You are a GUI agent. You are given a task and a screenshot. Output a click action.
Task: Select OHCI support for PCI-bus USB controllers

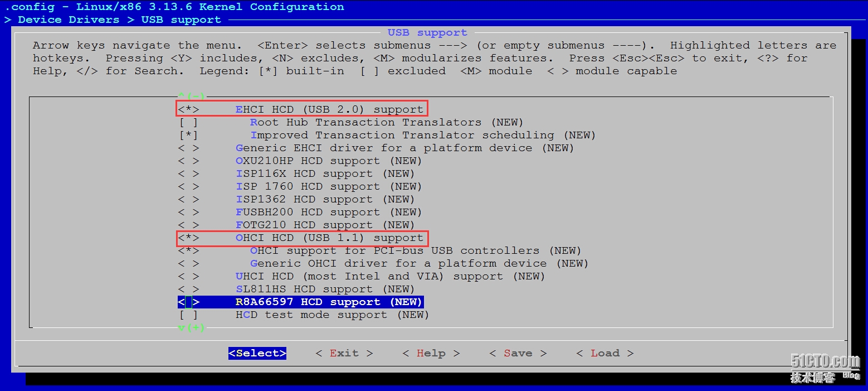[x=416, y=250]
